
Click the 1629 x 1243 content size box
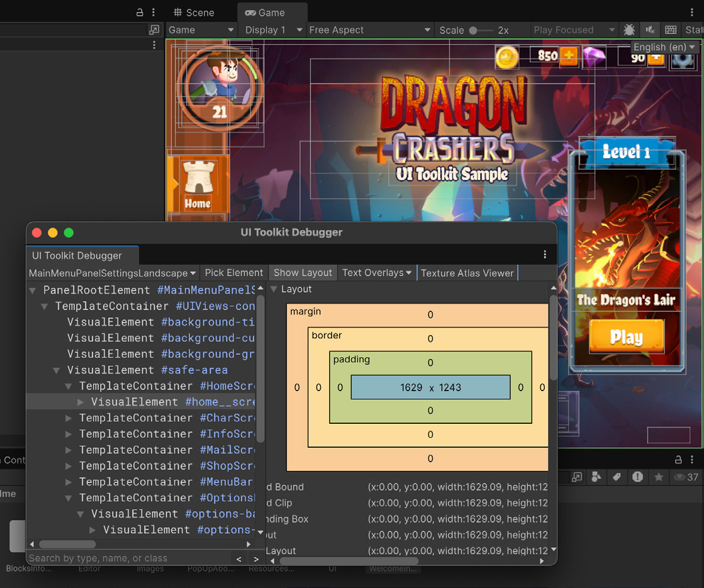[430, 387]
